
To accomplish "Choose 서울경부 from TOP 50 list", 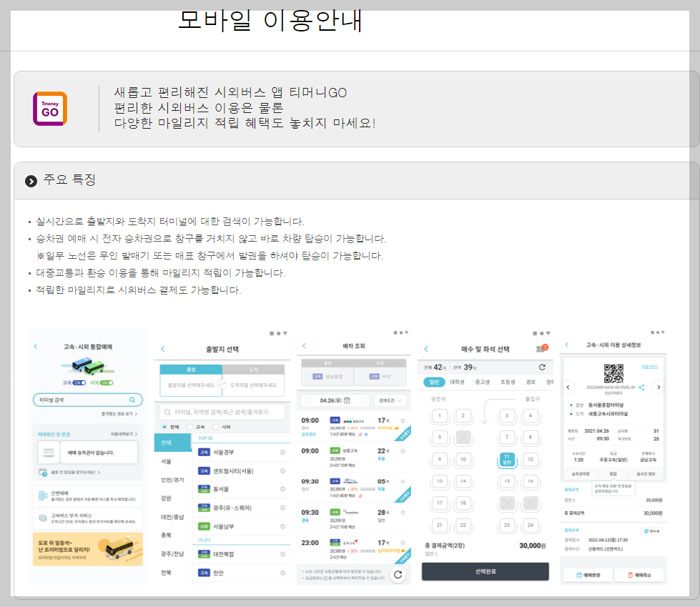I will click(x=241, y=452).
